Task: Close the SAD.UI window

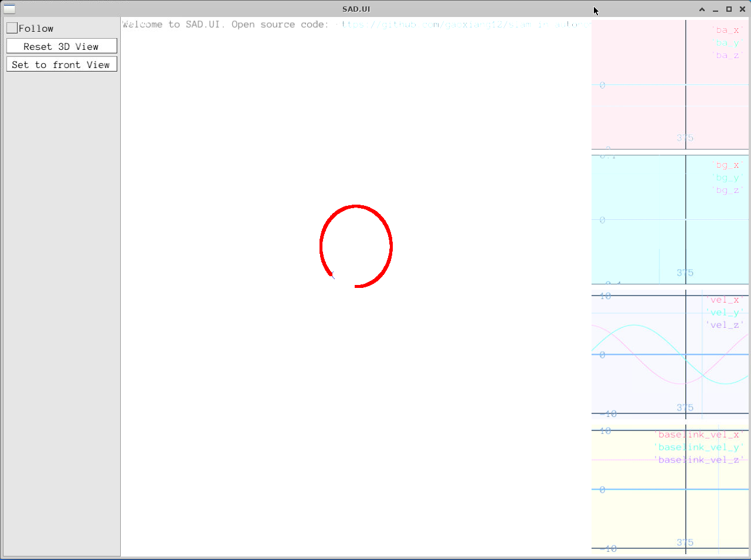Action: click(x=742, y=9)
